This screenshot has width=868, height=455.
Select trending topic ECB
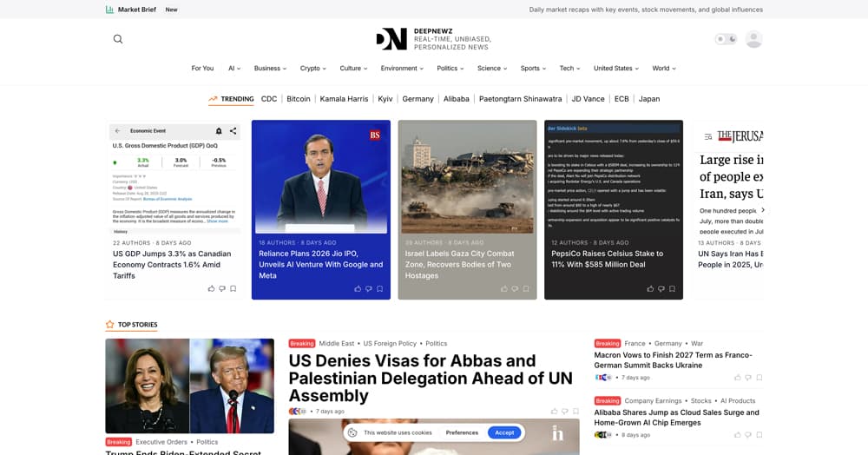[621, 99]
